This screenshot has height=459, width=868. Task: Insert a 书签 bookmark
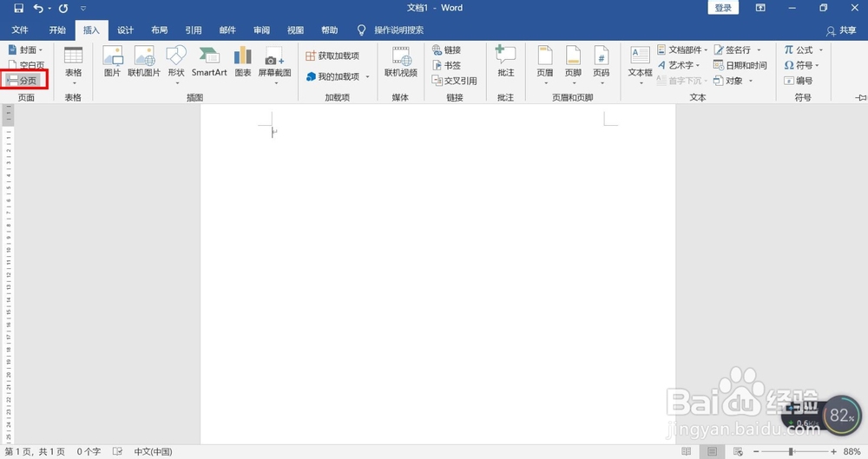click(447, 65)
